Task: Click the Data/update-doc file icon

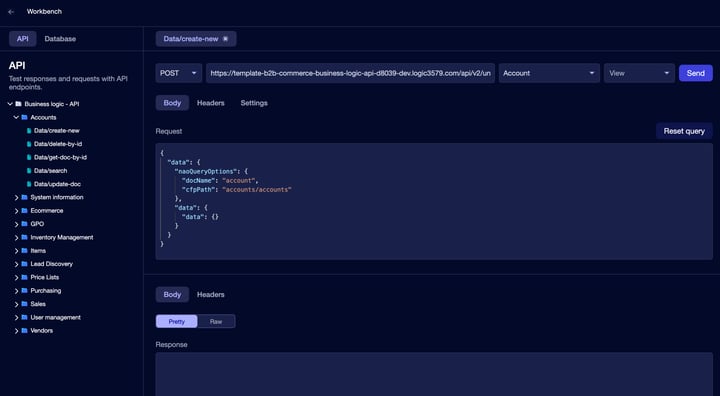Action: coord(29,184)
